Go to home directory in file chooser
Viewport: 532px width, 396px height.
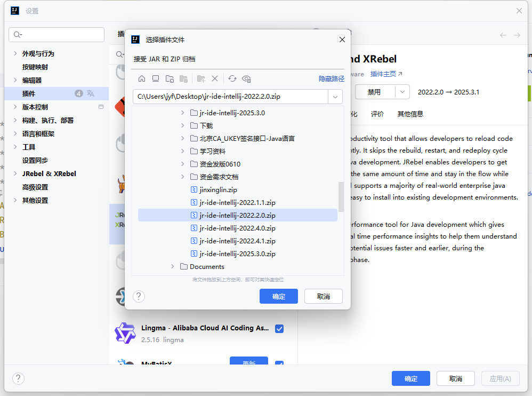[142, 79]
